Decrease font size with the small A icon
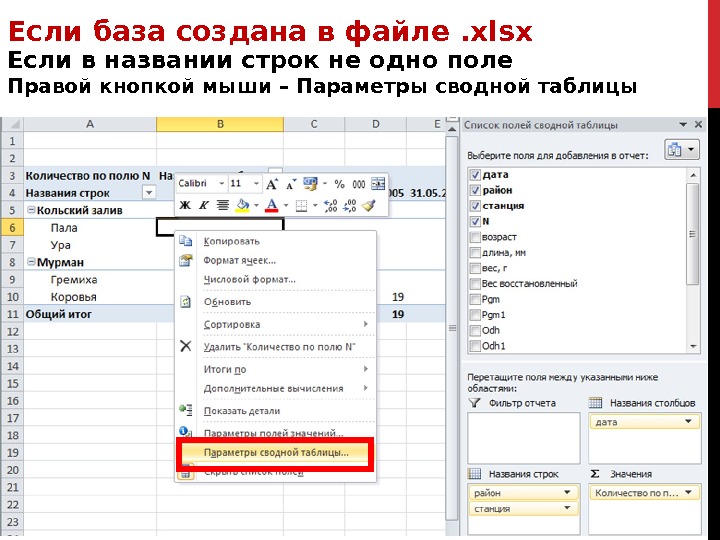Image resolution: width=720 pixels, height=540 pixels. coord(291,184)
